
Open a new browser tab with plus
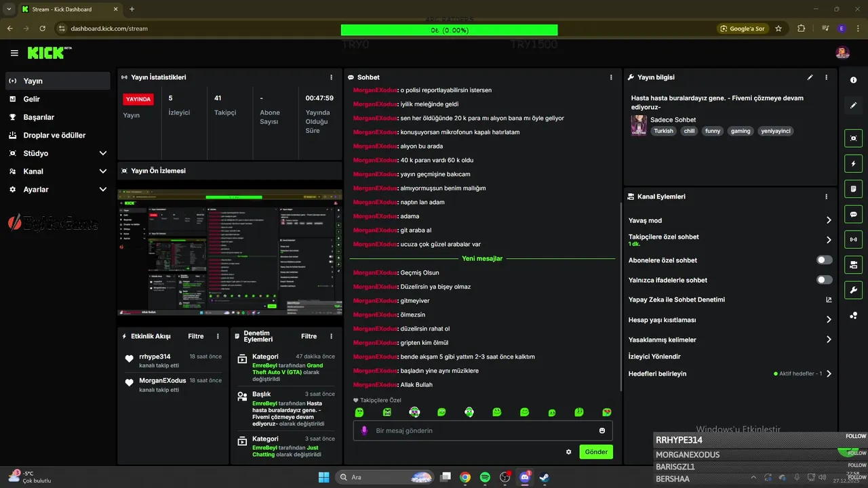pyautogui.click(x=132, y=9)
